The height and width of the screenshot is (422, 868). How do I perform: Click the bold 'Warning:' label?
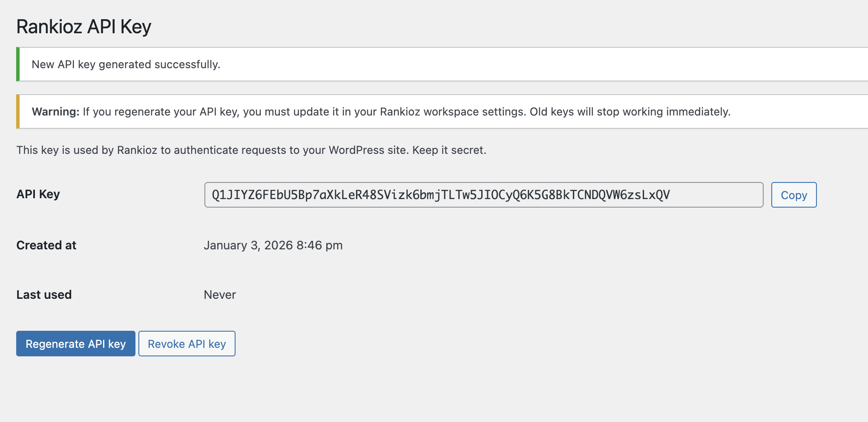tap(55, 112)
